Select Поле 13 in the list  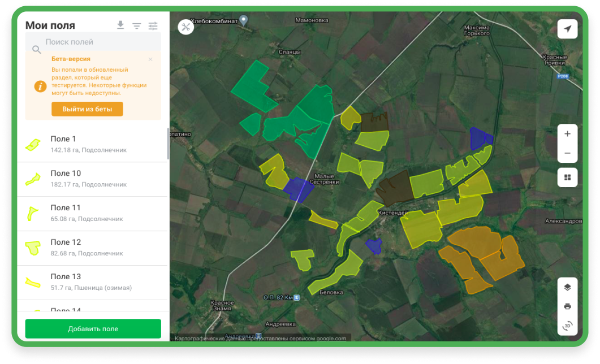coord(92,283)
